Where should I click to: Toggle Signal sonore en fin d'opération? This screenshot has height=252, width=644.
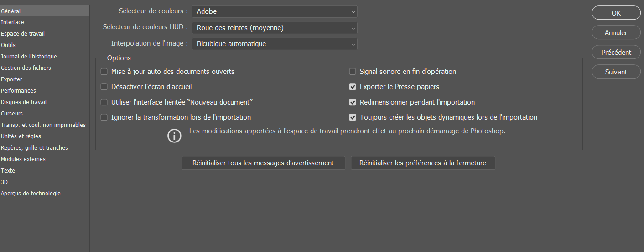(353, 72)
